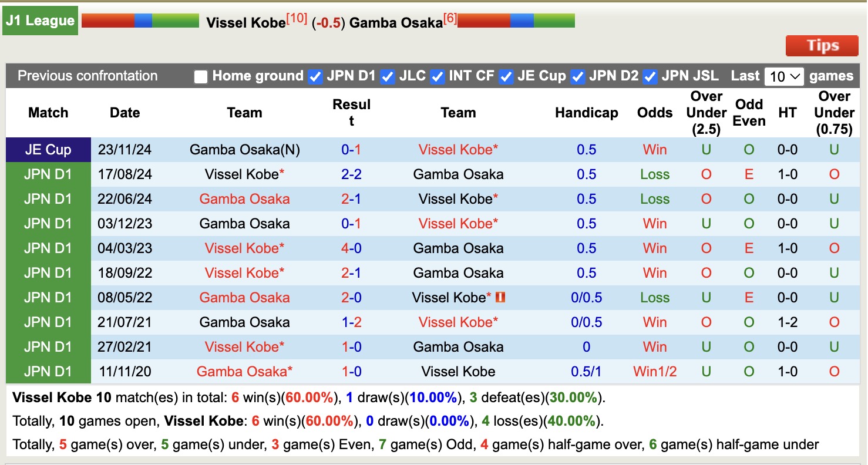Screen dimensions: 868x465
Task: Disable the JE Cup checkbox
Action: [x=506, y=76]
